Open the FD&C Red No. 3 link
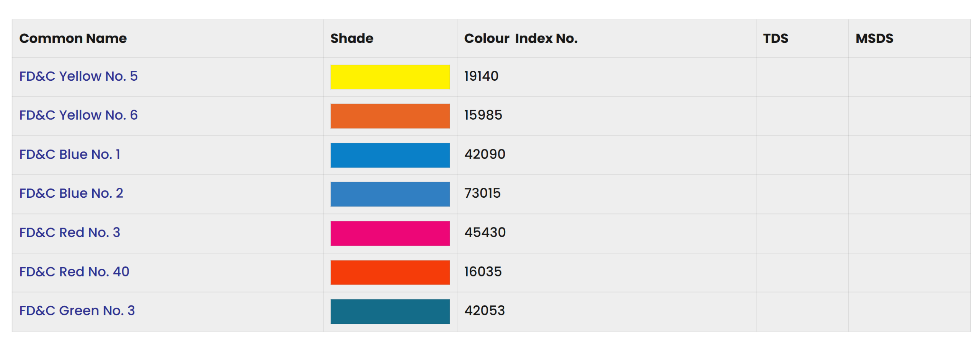The image size is (980, 343). pos(70,232)
